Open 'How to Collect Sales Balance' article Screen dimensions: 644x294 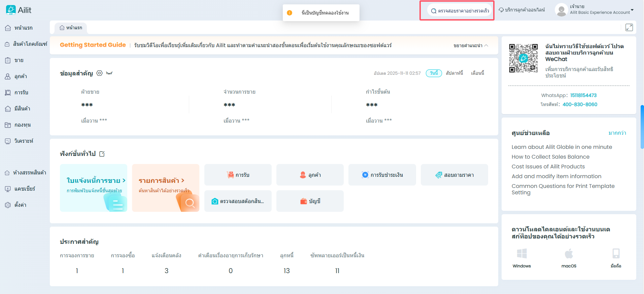coord(550,157)
